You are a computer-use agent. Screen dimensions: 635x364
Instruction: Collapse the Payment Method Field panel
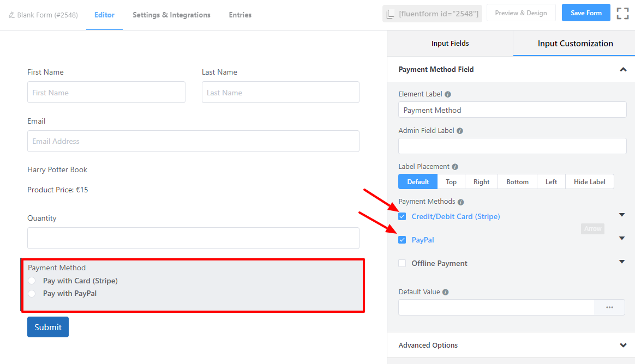tap(622, 69)
